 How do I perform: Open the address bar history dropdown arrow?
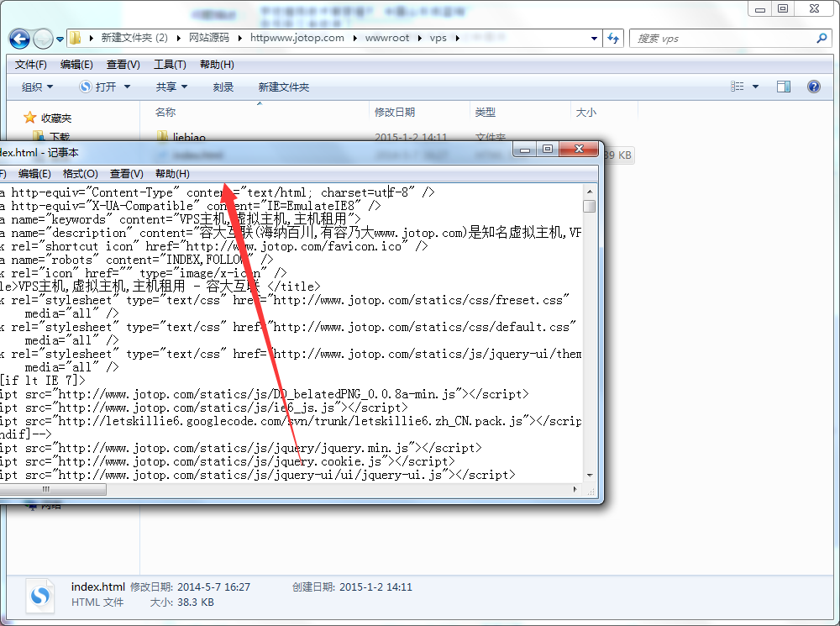594,39
